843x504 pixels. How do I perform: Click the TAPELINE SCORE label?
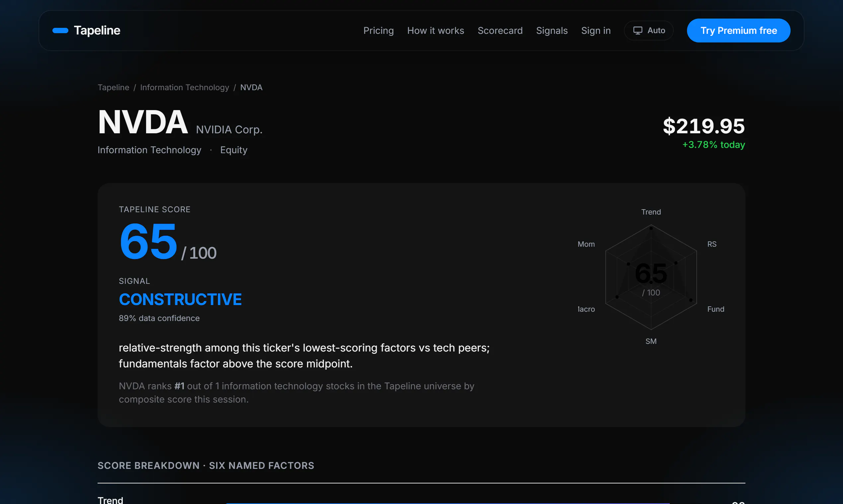pos(154,210)
